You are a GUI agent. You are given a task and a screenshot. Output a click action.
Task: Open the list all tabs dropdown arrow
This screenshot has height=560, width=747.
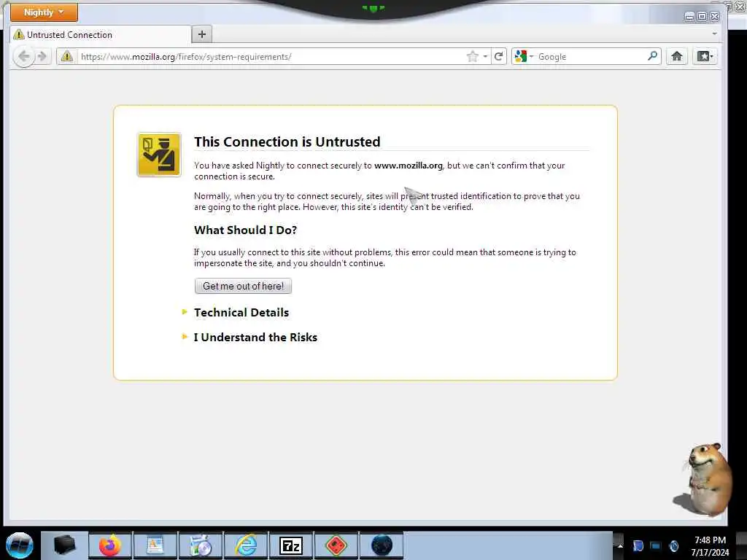click(x=714, y=34)
